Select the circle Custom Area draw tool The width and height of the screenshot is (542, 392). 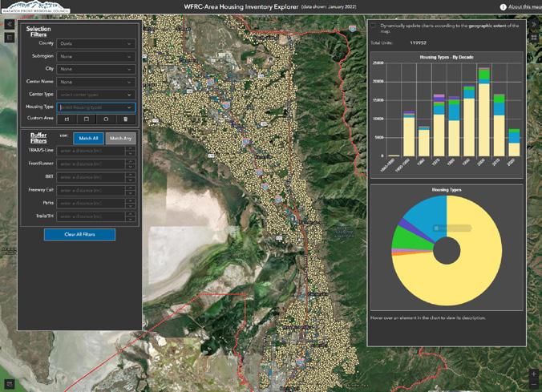pyautogui.click(x=106, y=119)
